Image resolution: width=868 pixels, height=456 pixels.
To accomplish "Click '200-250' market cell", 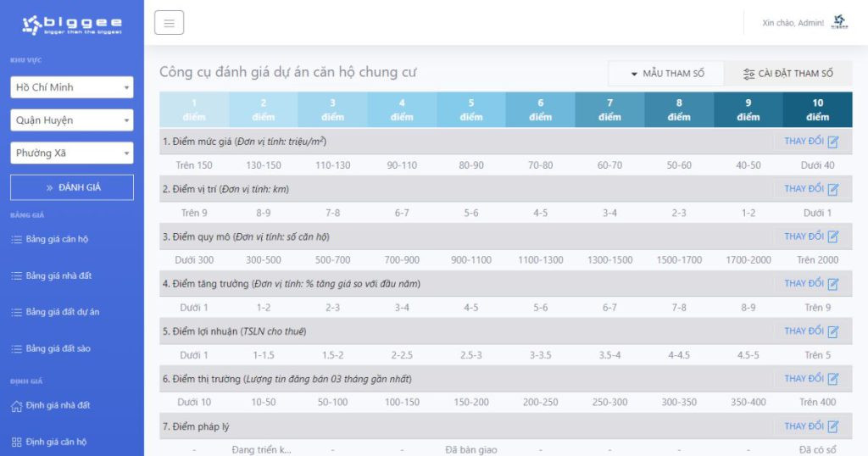I will [x=540, y=403].
